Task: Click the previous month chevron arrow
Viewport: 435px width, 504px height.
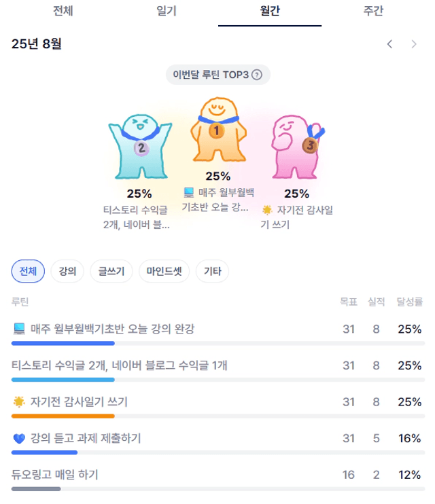Action: coord(389,44)
